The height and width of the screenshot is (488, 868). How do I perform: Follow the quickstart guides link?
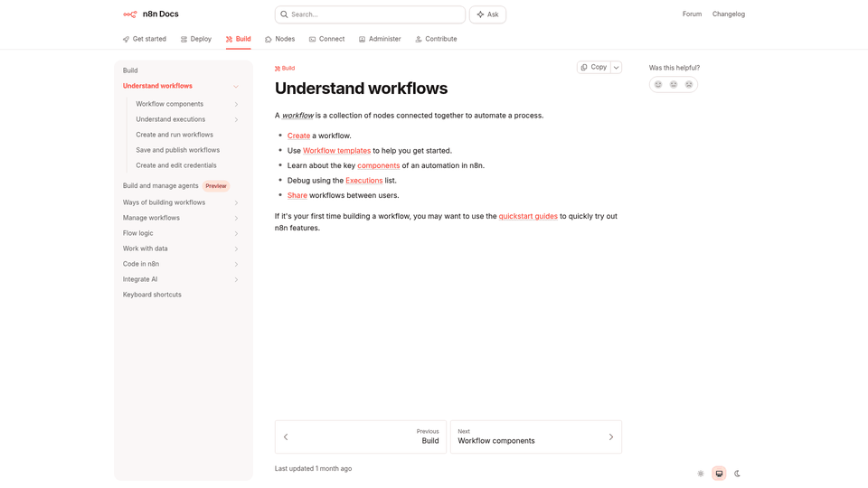click(x=528, y=216)
